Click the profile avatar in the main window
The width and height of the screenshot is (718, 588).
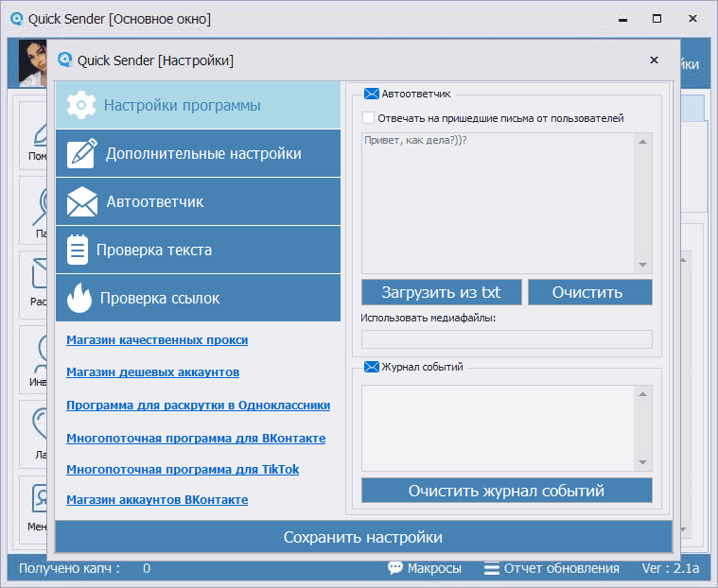[x=32, y=63]
